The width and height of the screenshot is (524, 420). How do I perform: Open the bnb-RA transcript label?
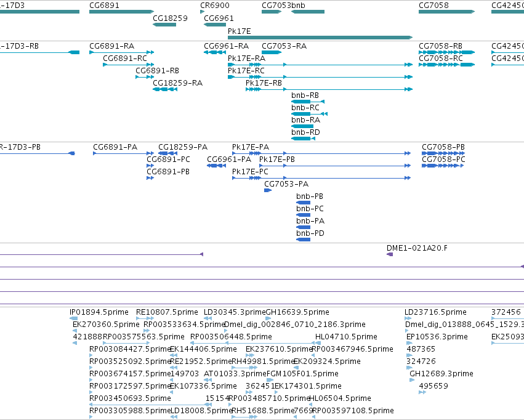pos(306,120)
